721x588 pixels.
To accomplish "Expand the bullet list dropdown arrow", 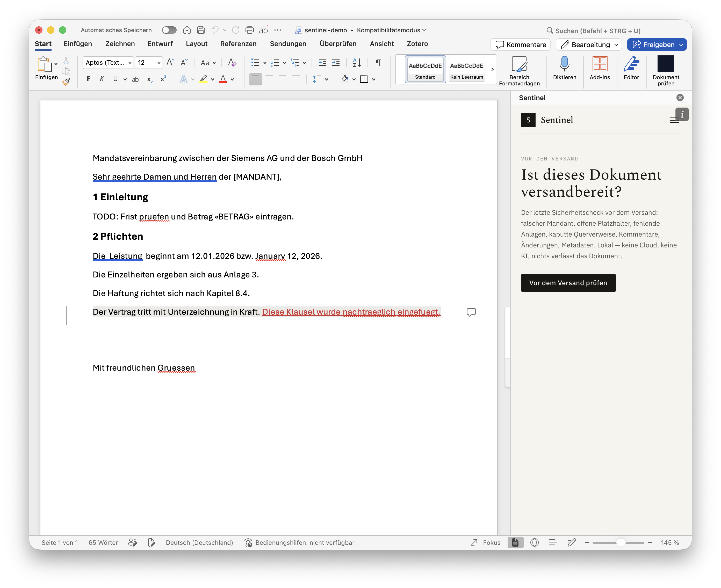I will pyautogui.click(x=265, y=63).
